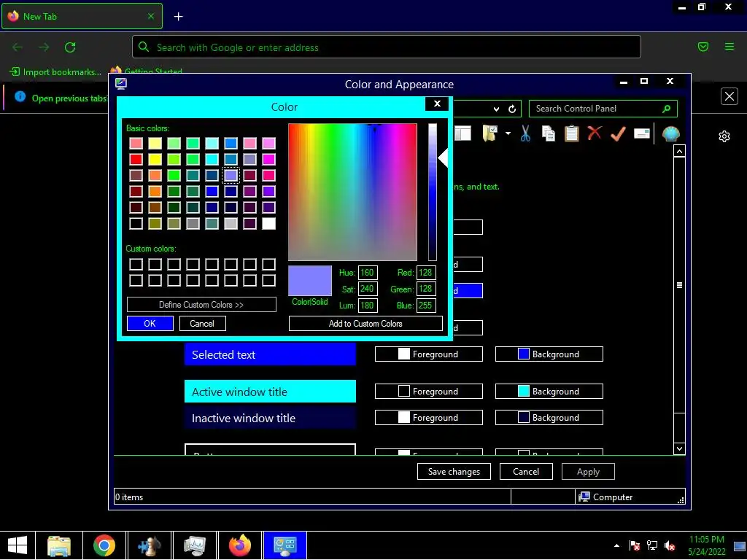The height and width of the screenshot is (560, 747).
Task: Click the blue shell icon in toolbar
Action: point(671,134)
